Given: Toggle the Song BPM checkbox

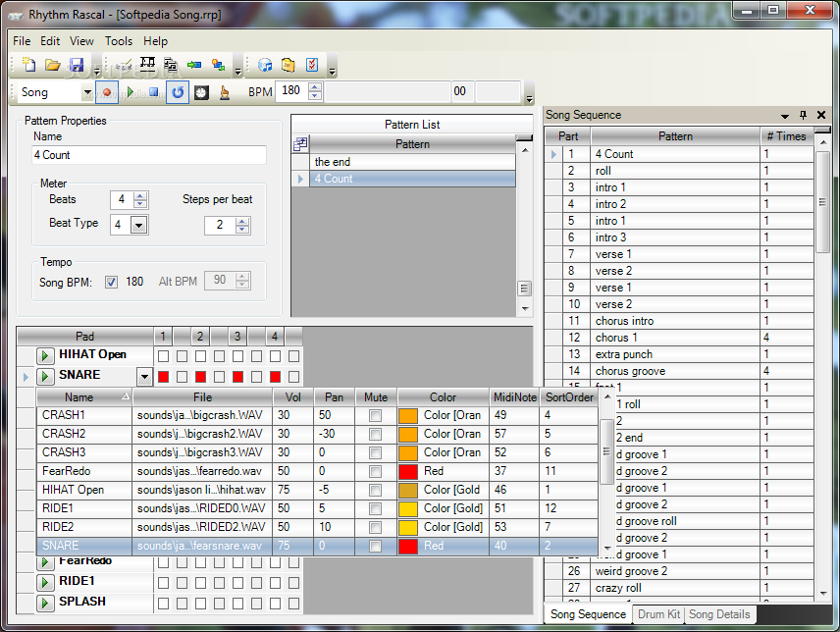Looking at the screenshot, I should pos(111,283).
